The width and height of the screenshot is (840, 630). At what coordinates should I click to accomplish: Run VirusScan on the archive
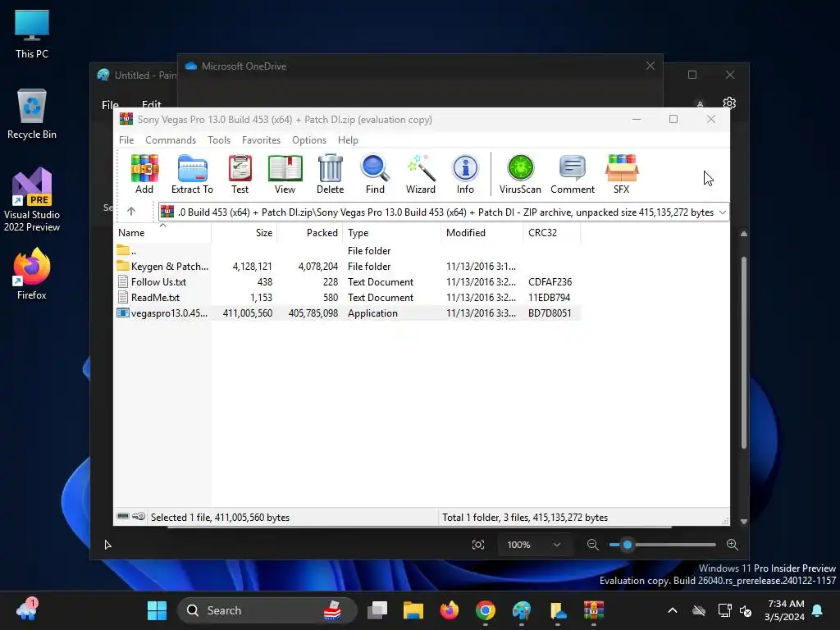[520, 174]
